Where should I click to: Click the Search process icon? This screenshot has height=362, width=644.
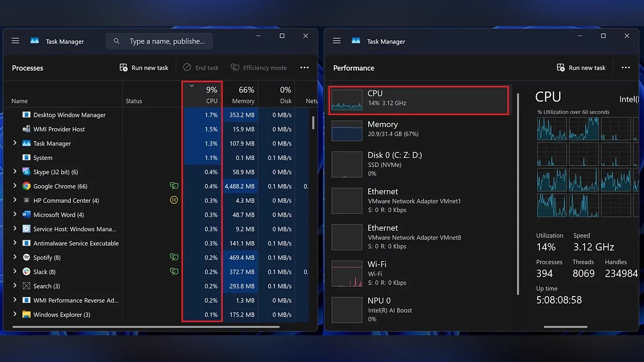click(x=26, y=286)
